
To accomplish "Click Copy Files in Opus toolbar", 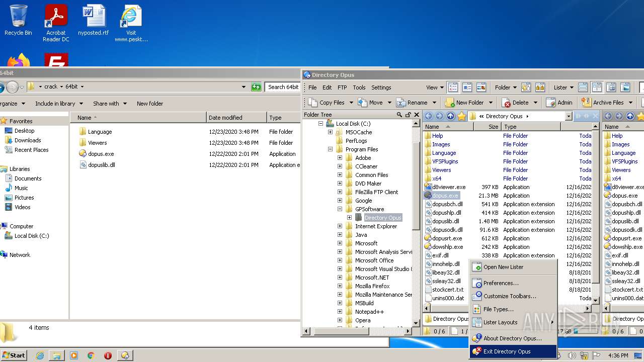I will 326,102.
